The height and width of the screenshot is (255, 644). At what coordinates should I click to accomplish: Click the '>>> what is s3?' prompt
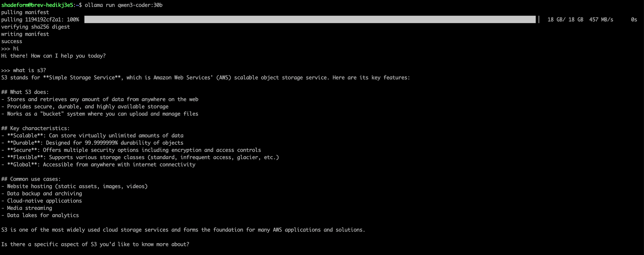pos(24,70)
